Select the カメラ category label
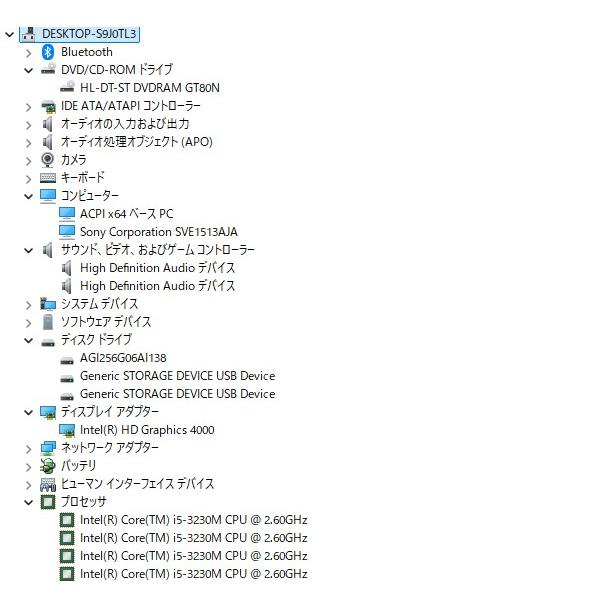Viewport: 608px width, 608px height. 73,160
